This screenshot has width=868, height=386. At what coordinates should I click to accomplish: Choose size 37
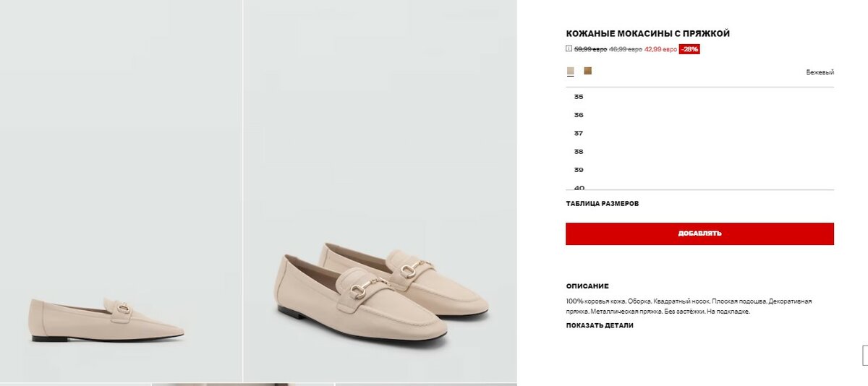pyautogui.click(x=579, y=133)
